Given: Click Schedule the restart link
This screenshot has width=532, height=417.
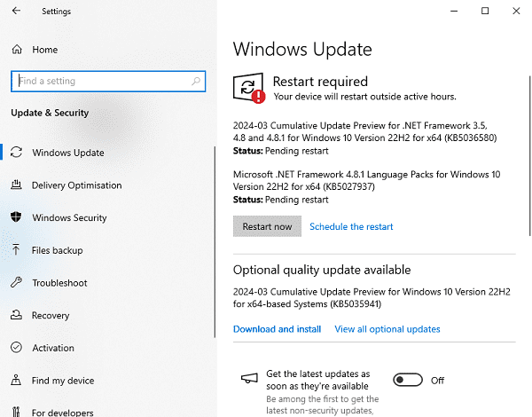Looking at the screenshot, I should (x=351, y=226).
